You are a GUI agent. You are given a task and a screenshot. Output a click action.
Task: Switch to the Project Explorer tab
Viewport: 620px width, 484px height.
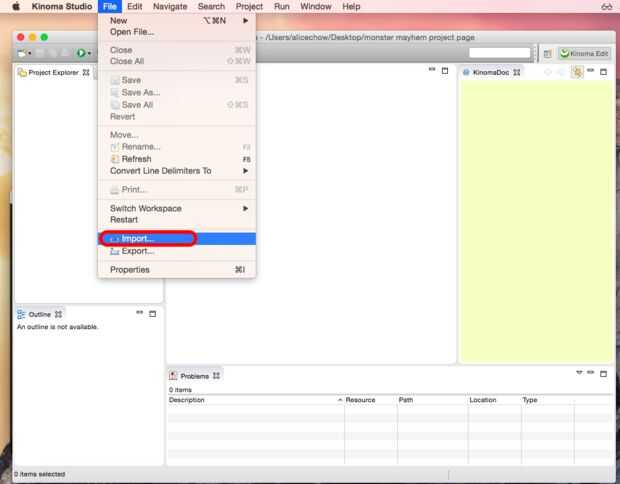pos(53,72)
